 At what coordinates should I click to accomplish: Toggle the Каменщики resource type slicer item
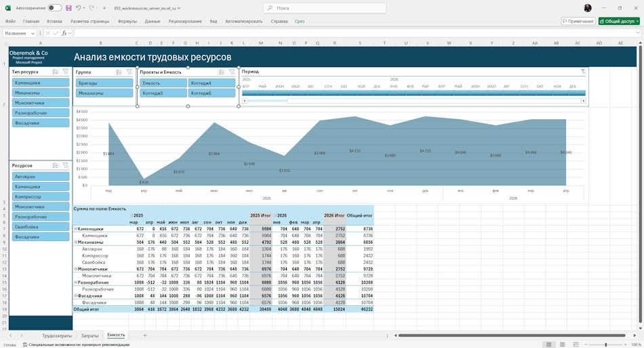41,83
